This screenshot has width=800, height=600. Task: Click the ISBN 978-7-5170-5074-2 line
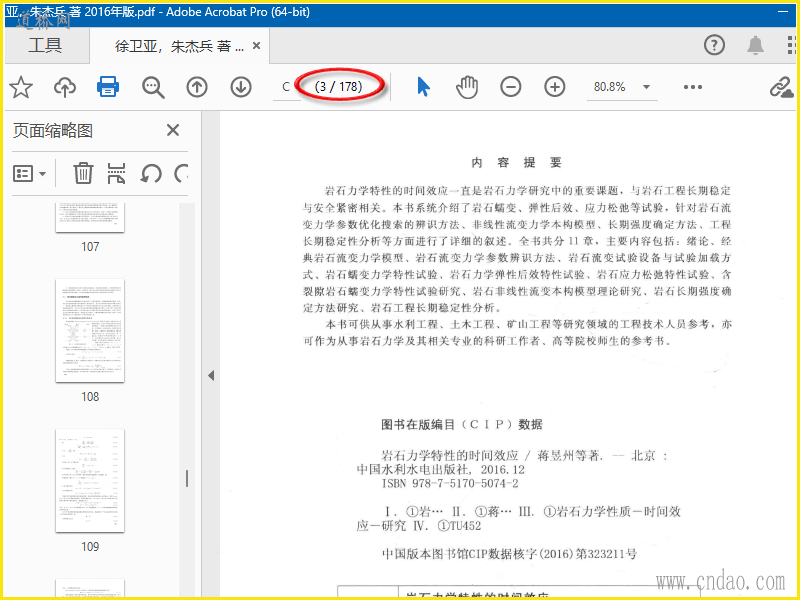(x=450, y=484)
